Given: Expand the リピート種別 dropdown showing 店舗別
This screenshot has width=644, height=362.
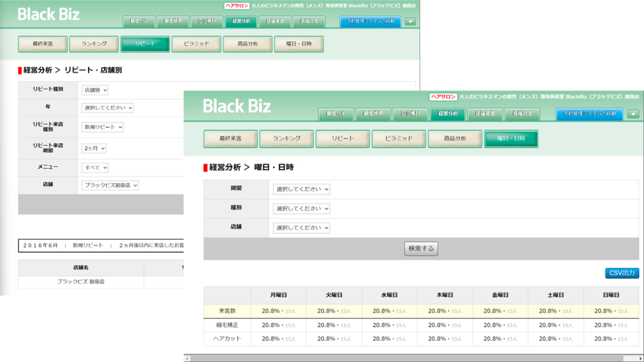Looking at the screenshot, I should (95, 90).
